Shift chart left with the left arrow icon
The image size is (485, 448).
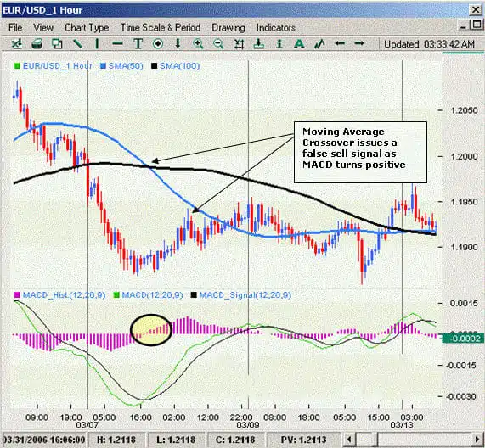pyautogui.click(x=340, y=43)
